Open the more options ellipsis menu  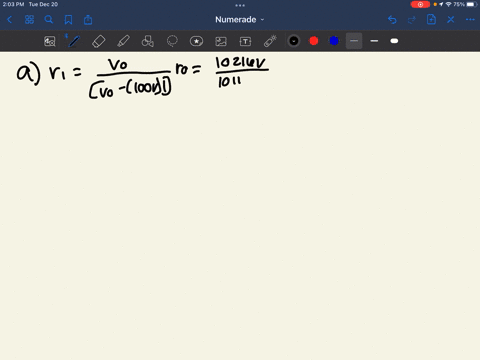pyautogui.click(x=470, y=20)
